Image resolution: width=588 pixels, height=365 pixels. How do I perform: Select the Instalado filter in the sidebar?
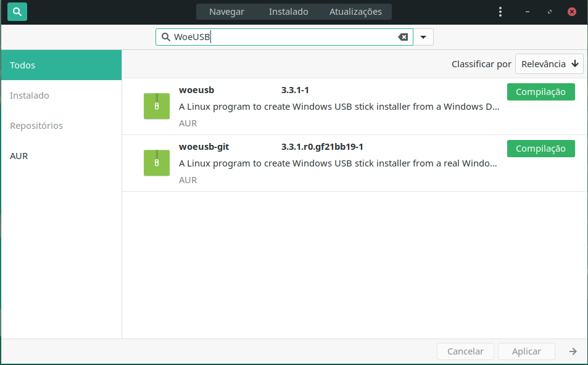pos(62,95)
